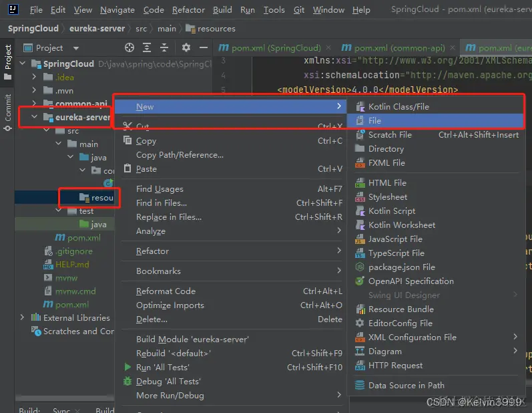Hide the Project panel with minus icon

point(204,48)
